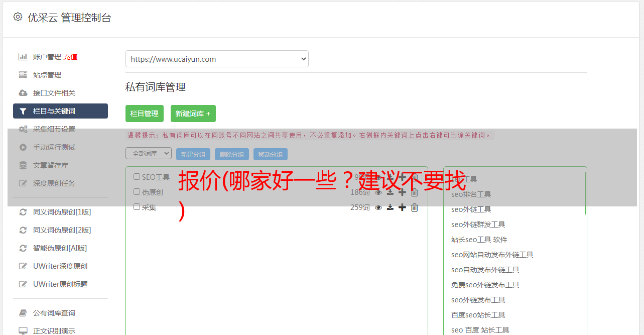Click the eye icon in the 采集 row
Viewport: 644px width, 335px height.
(378, 207)
